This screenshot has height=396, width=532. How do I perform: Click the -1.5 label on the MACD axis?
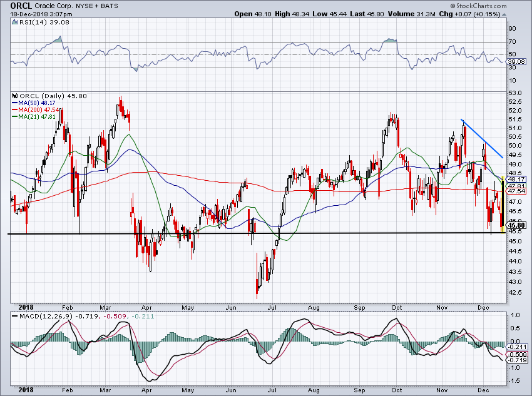[514, 381]
